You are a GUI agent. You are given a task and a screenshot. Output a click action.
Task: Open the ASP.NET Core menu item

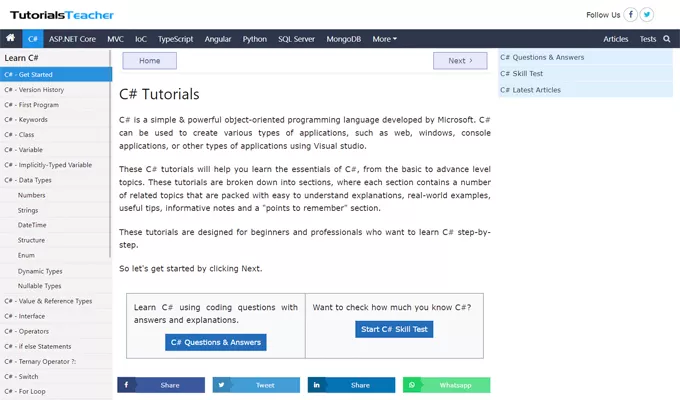(x=72, y=39)
